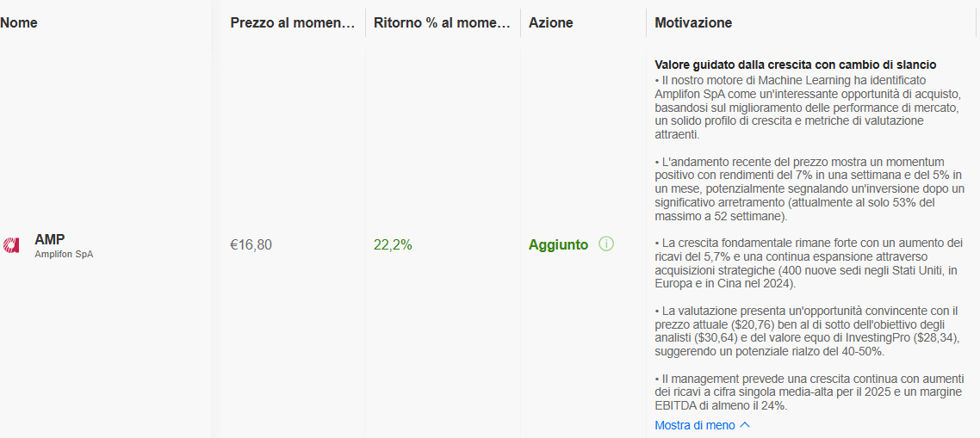
Task: Click the paragraph about margine EBITDA
Action: point(808,392)
